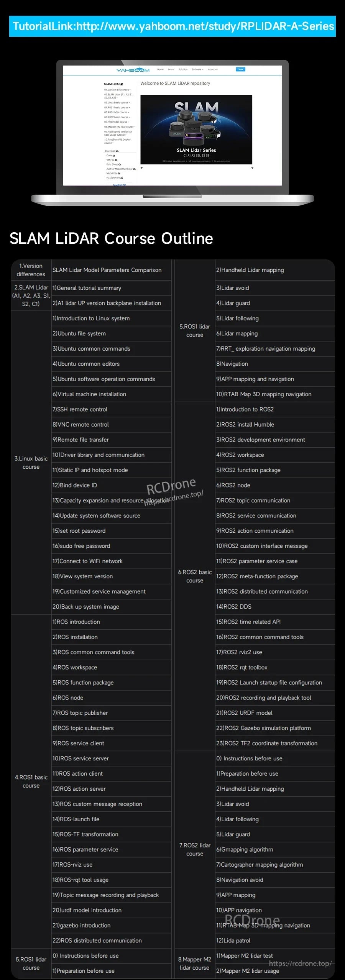Open the Solution menu item

point(183,69)
